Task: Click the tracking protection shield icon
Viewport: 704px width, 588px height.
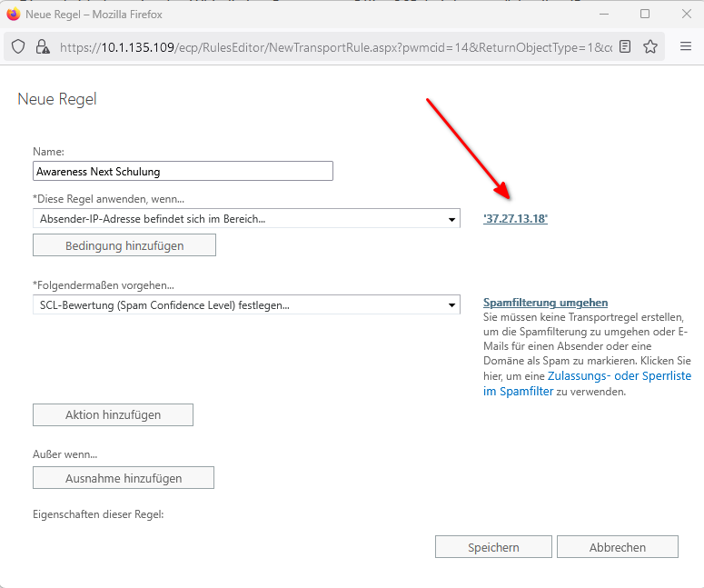Action: (x=19, y=46)
